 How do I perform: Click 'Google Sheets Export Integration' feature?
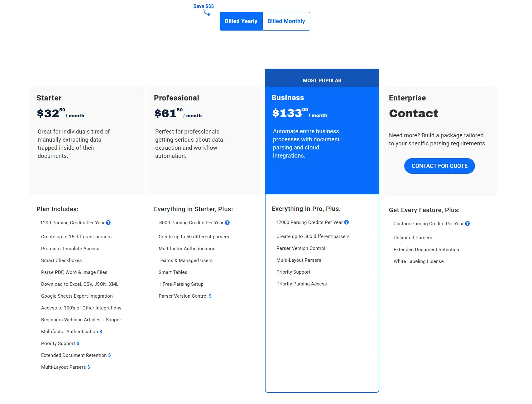click(x=77, y=296)
